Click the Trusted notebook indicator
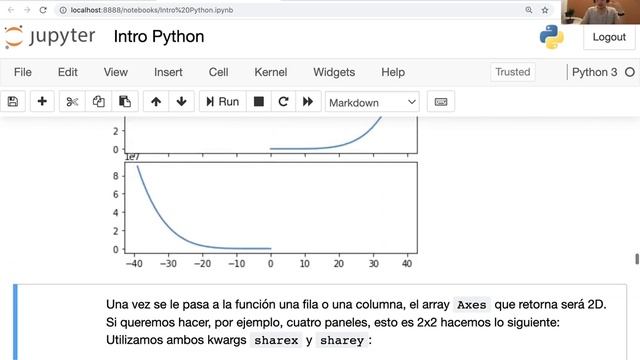Image resolution: width=640 pixels, height=360 pixels. coord(513,72)
